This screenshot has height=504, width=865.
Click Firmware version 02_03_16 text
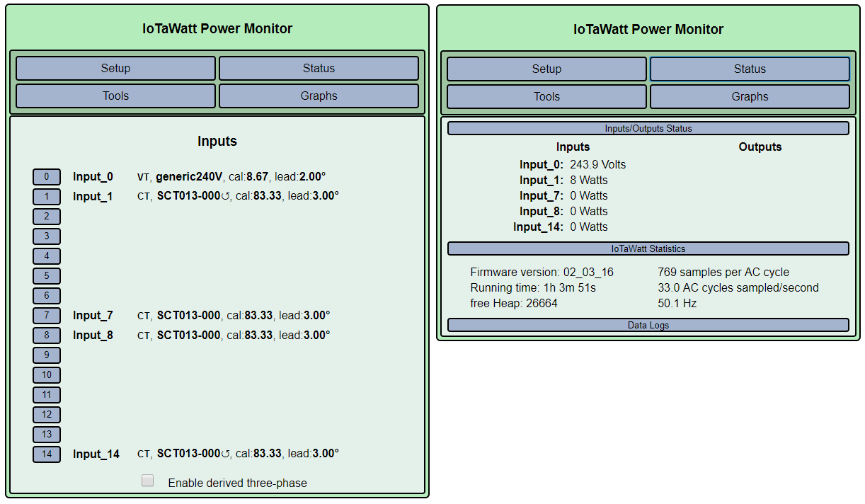[x=542, y=273]
